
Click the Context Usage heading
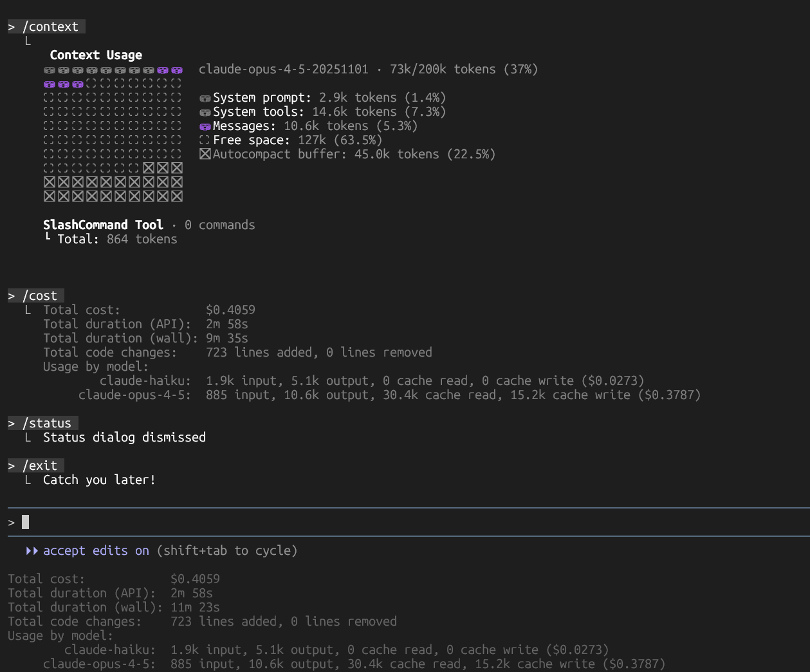[x=96, y=55]
